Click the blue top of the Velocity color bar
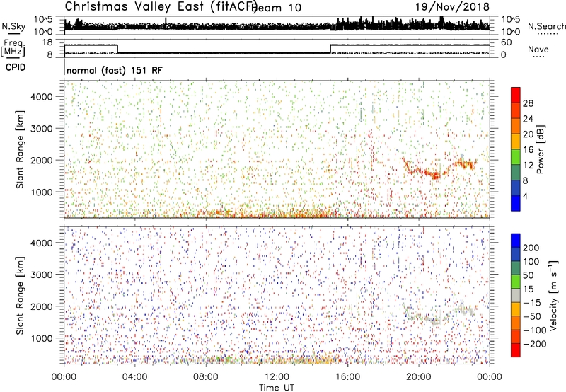The width and height of the screenshot is (566, 392). 516,241
